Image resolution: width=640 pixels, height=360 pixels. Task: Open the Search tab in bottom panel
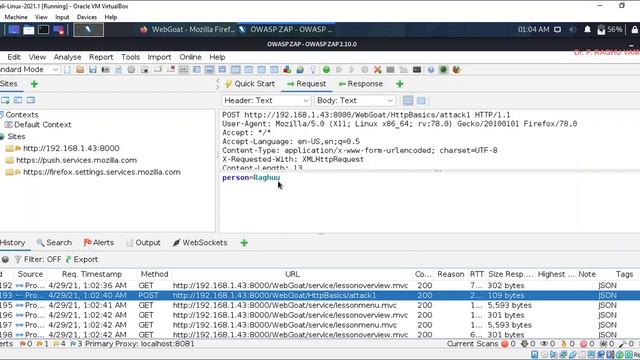[53, 243]
